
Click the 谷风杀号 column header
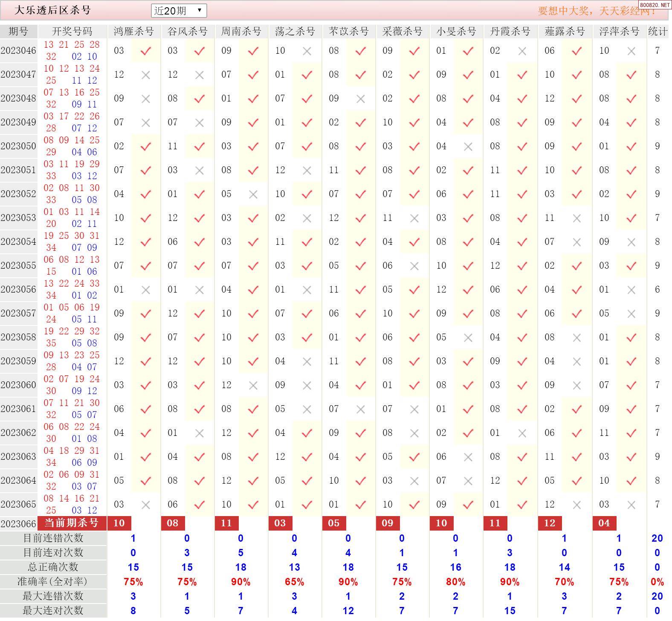click(188, 31)
